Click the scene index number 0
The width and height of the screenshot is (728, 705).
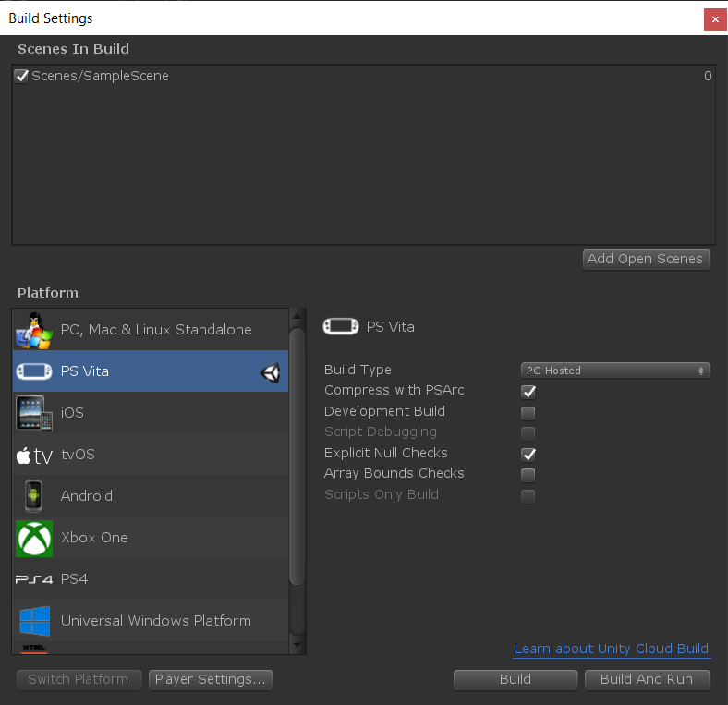click(708, 76)
